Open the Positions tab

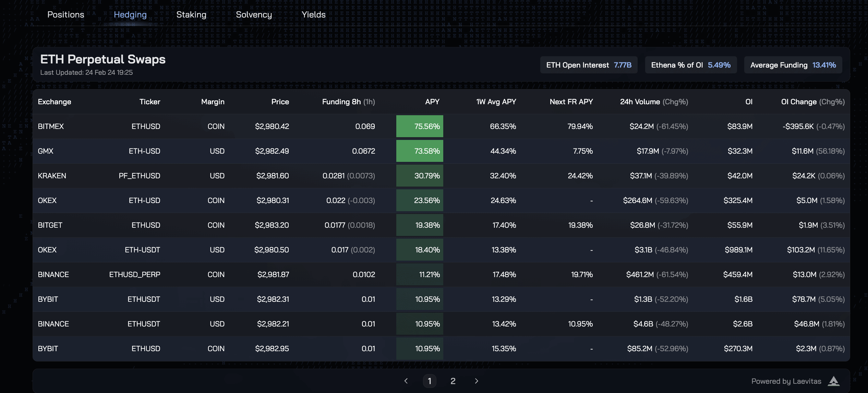click(65, 15)
